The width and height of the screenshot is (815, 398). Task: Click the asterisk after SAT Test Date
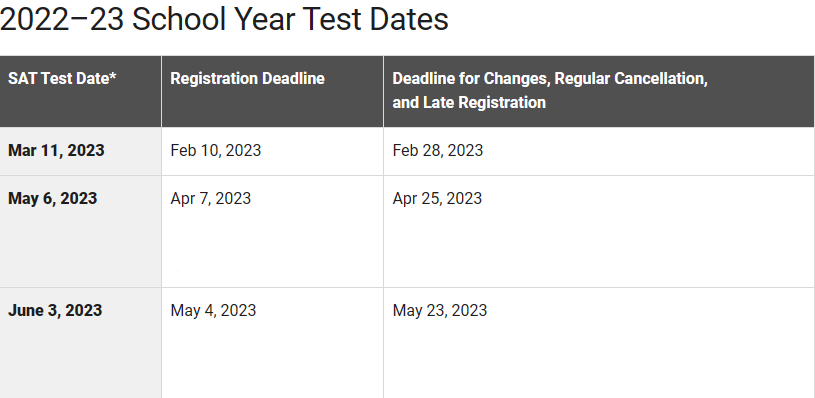[x=113, y=76]
